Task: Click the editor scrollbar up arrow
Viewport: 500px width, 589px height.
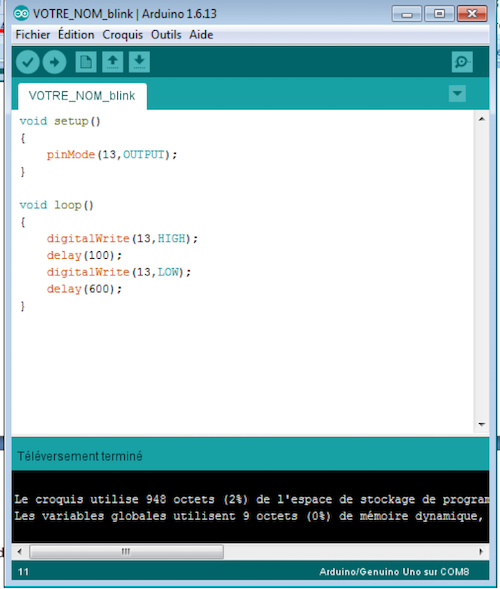Action: tap(482, 119)
